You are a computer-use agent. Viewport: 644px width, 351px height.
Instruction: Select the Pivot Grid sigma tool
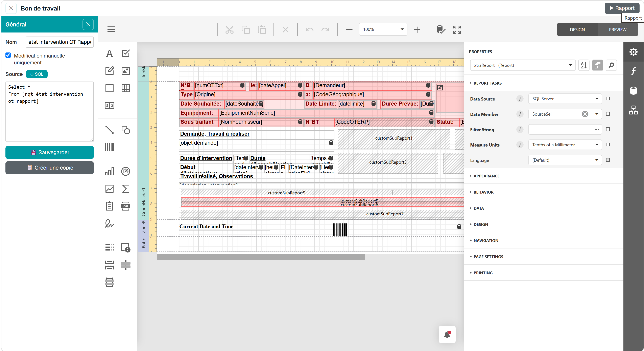tap(125, 189)
